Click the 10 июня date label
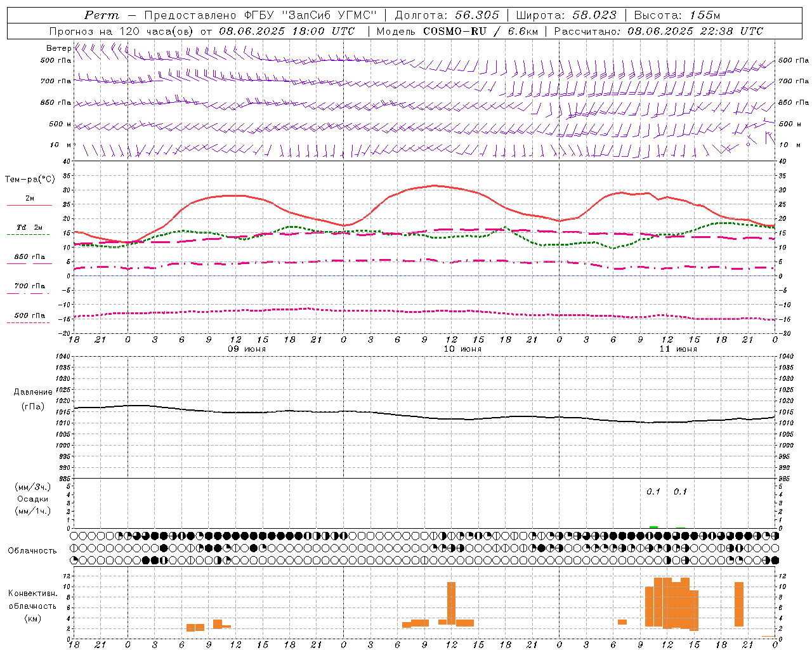The width and height of the screenshot is (812, 650). click(462, 349)
